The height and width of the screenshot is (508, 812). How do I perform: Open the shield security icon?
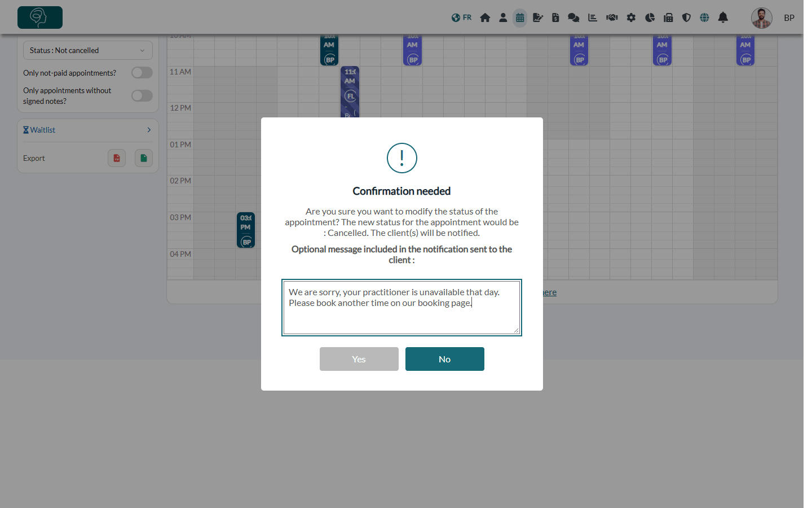point(686,17)
